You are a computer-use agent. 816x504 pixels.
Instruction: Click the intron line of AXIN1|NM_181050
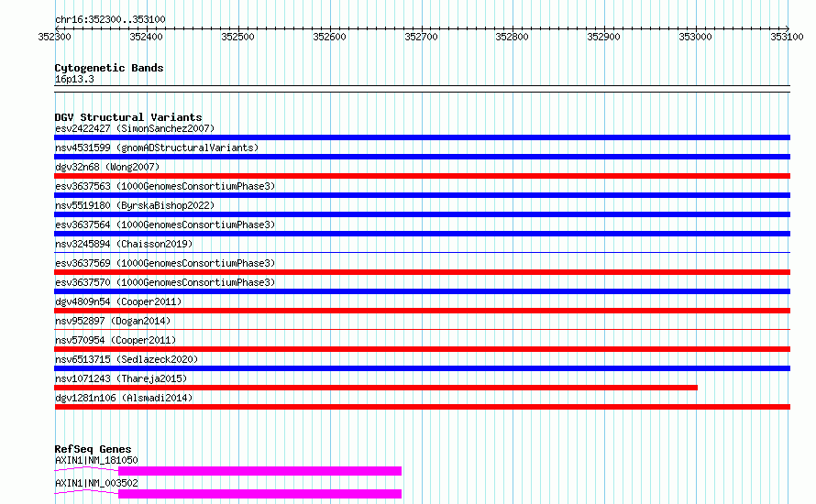click(86, 469)
